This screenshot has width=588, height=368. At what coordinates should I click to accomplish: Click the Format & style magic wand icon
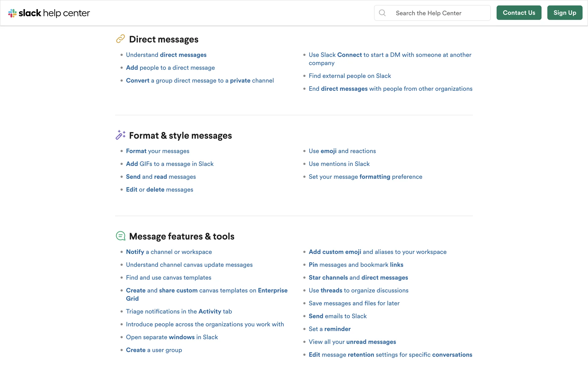point(120,135)
